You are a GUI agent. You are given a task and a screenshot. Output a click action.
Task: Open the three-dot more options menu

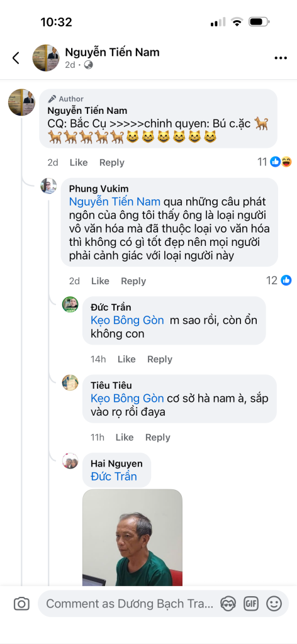(x=281, y=58)
